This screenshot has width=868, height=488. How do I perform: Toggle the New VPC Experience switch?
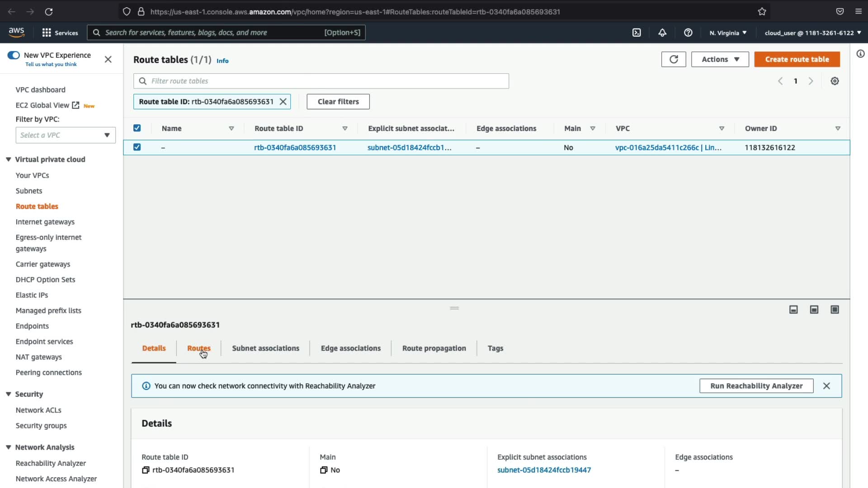[14, 55]
